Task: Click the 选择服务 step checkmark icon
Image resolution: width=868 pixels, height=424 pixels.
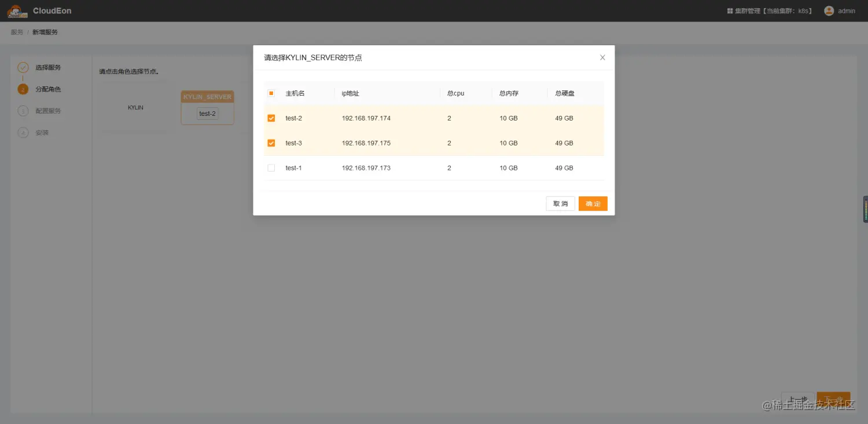Action: click(x=23, y=68)
